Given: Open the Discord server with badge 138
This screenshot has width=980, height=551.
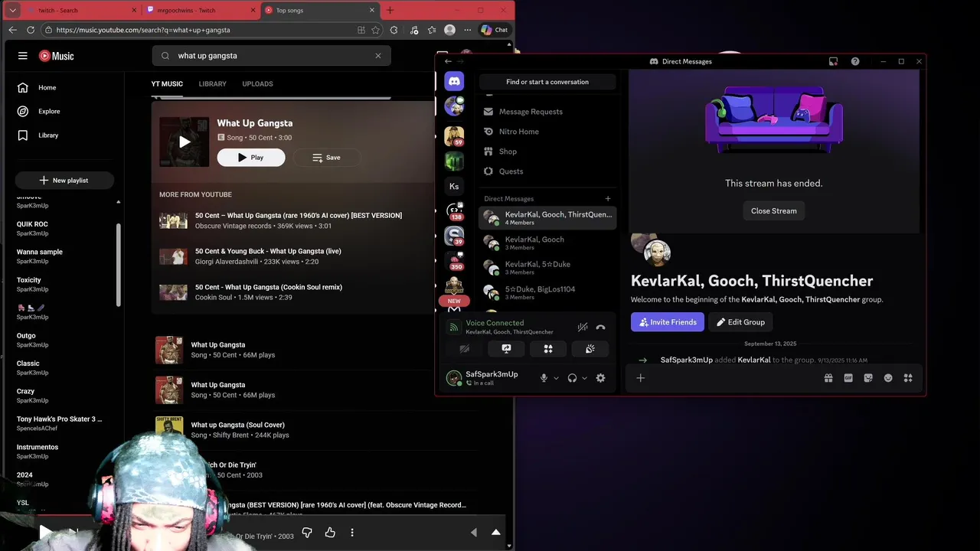Looking at the screenshot, I should (454, 210).
